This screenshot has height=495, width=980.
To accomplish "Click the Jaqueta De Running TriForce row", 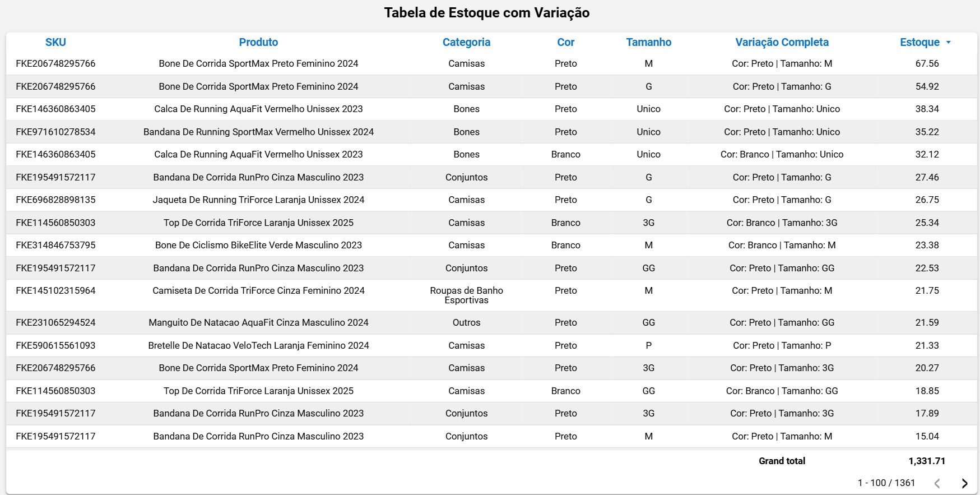I will [x=258, y=200].
